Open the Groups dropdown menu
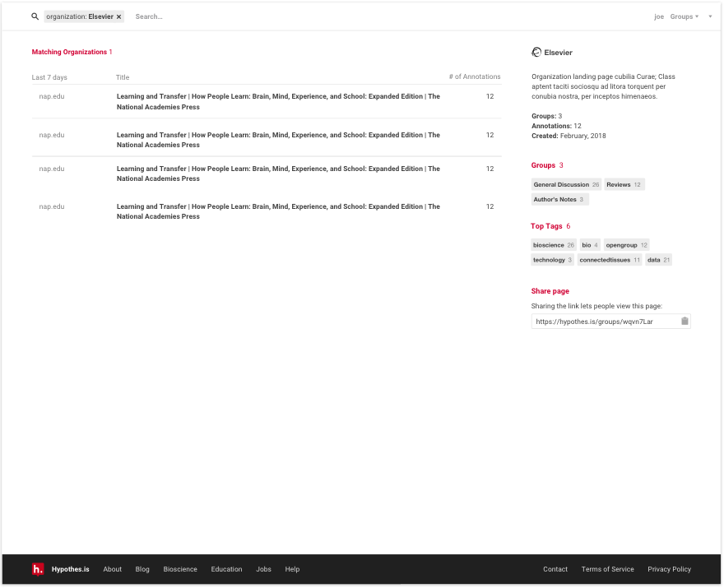 (684, 16)
